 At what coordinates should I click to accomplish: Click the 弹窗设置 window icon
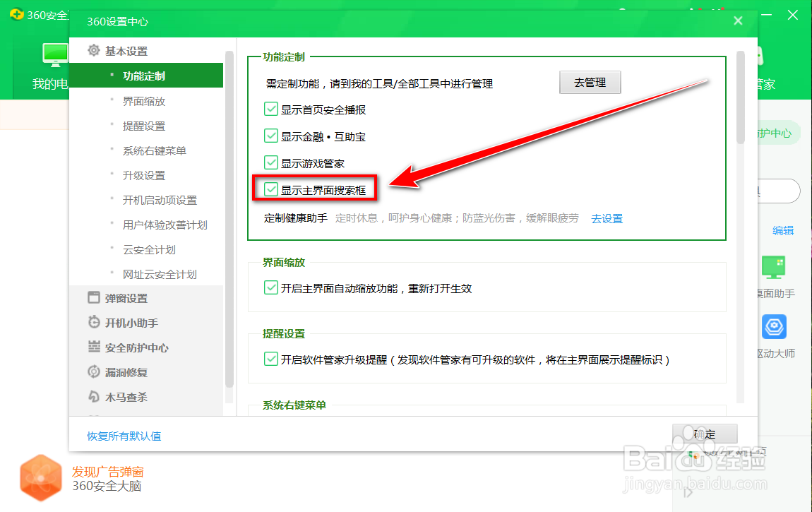pyautogui.click(x=94, y=298)
